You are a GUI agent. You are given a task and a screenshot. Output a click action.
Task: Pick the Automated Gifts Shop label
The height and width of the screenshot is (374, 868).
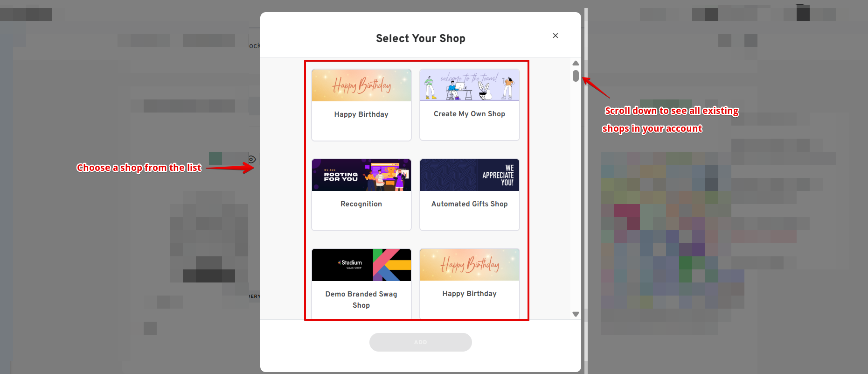[x=469, y=204]
